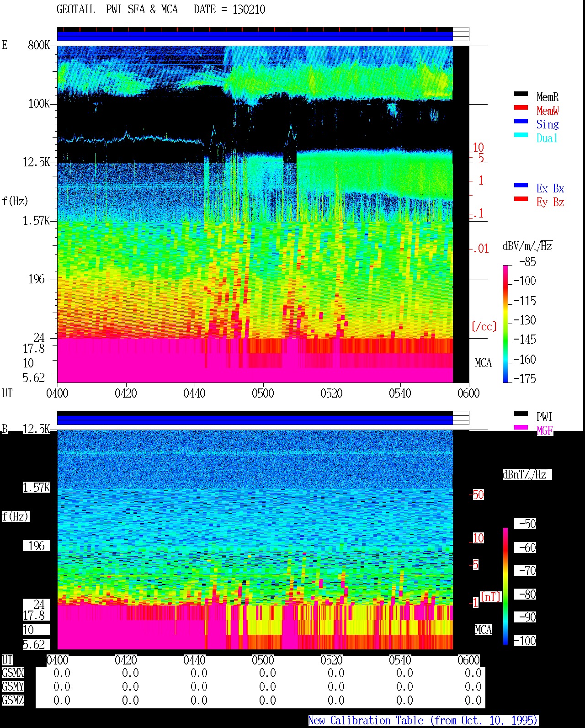585x728 pixels.
Task: Select the "Ey Bz" legend label
Action: coord(550,202)
